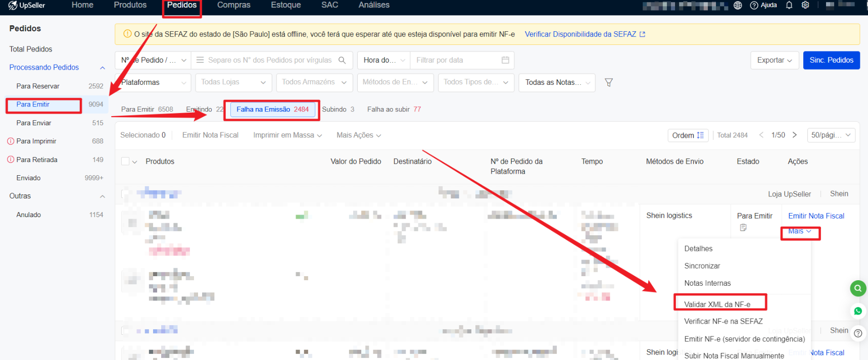Screen dimensions: 868x360
Task: Switch to Subindo tab
Action: pos(338,110)
